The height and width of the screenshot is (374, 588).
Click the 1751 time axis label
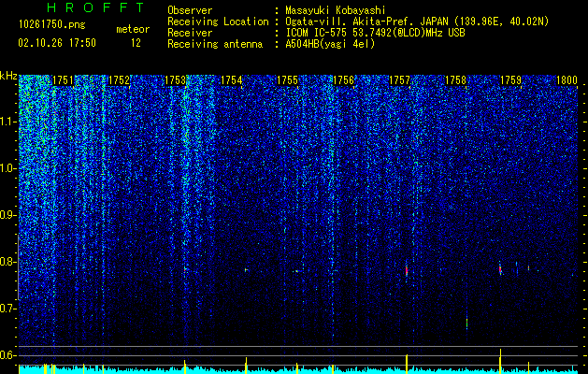pos(63,80)
